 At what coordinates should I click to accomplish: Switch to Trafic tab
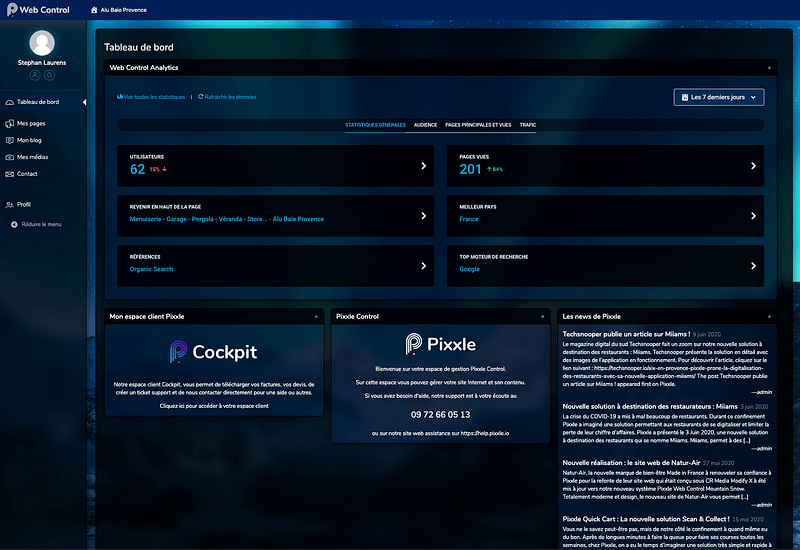[x=528, y=125]
